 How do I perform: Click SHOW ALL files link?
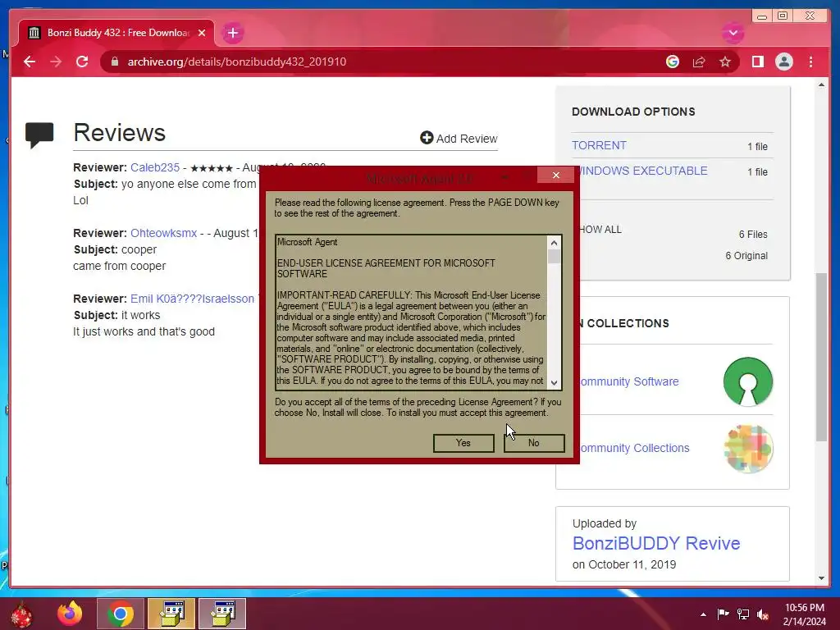coord(600,230)
